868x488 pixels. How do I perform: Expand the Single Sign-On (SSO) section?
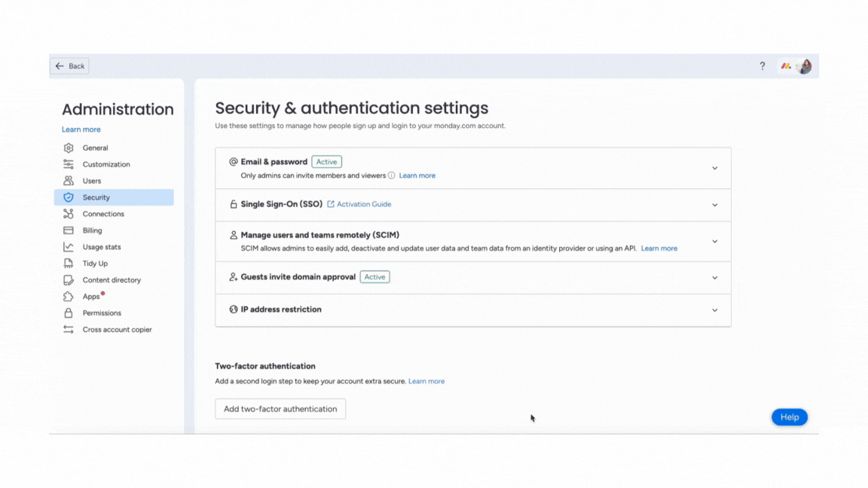click(x=714, y=204)
